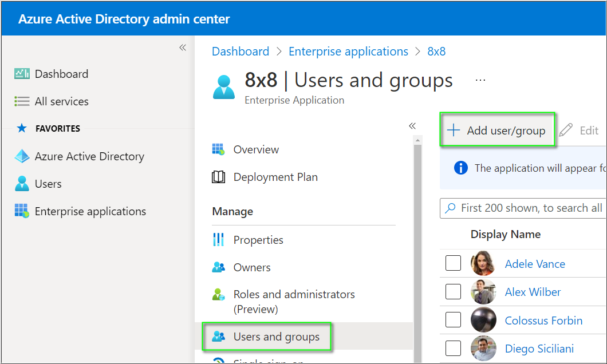Click the 8x8 | Users and groups heading
Image resolution: width=607 pixels, height=364 pixels.
coord(348,81)
